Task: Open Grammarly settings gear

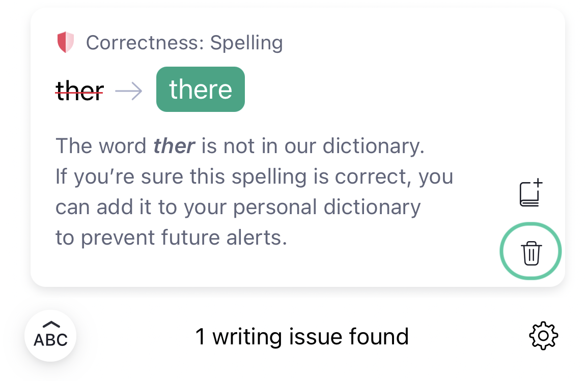Action: click(543, 336)
